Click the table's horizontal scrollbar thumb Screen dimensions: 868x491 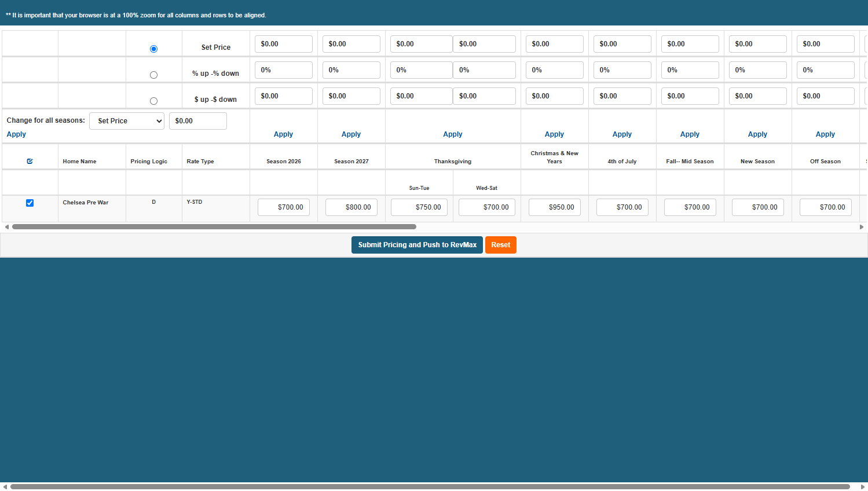[x=214, y=227]
